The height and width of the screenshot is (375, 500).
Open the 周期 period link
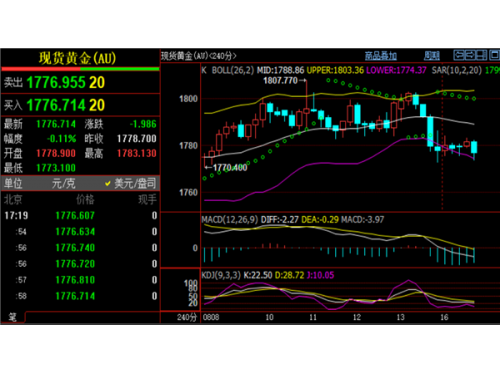click(432, 56)
